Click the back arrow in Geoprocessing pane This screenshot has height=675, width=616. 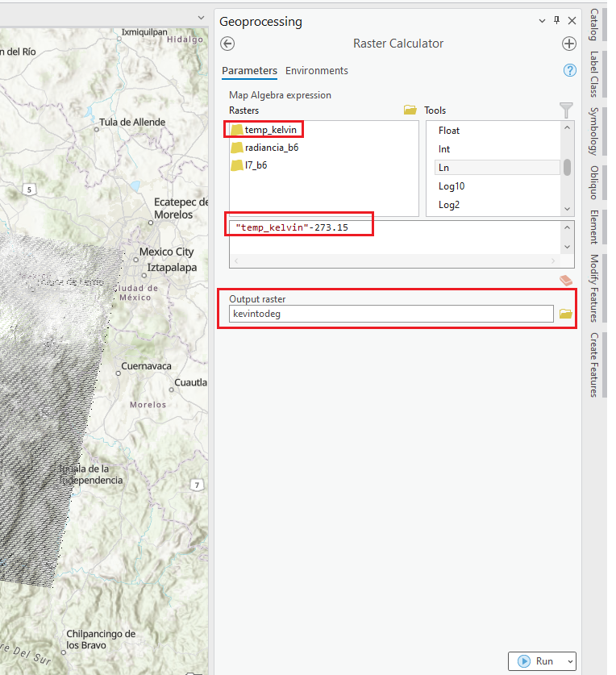[227, 44]
